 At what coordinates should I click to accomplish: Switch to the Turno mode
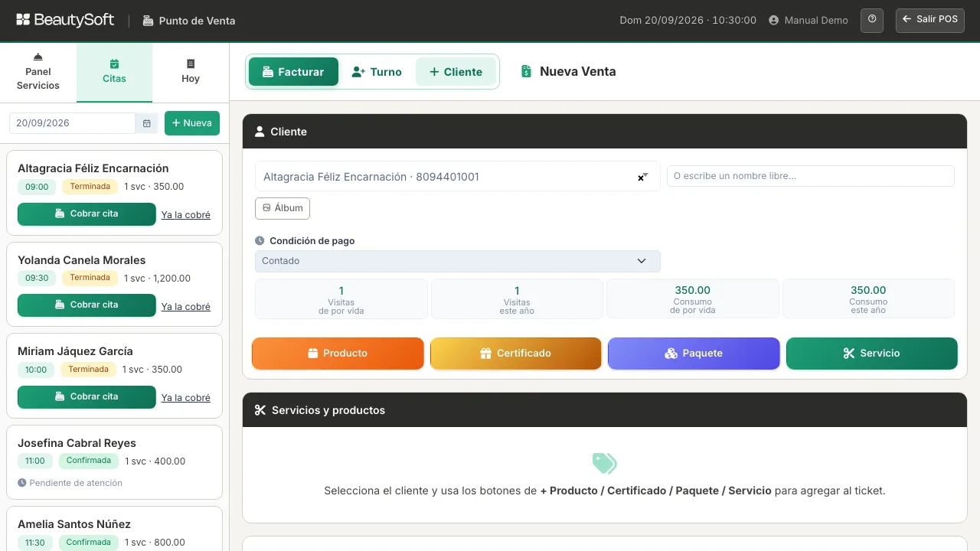(377, 72)
